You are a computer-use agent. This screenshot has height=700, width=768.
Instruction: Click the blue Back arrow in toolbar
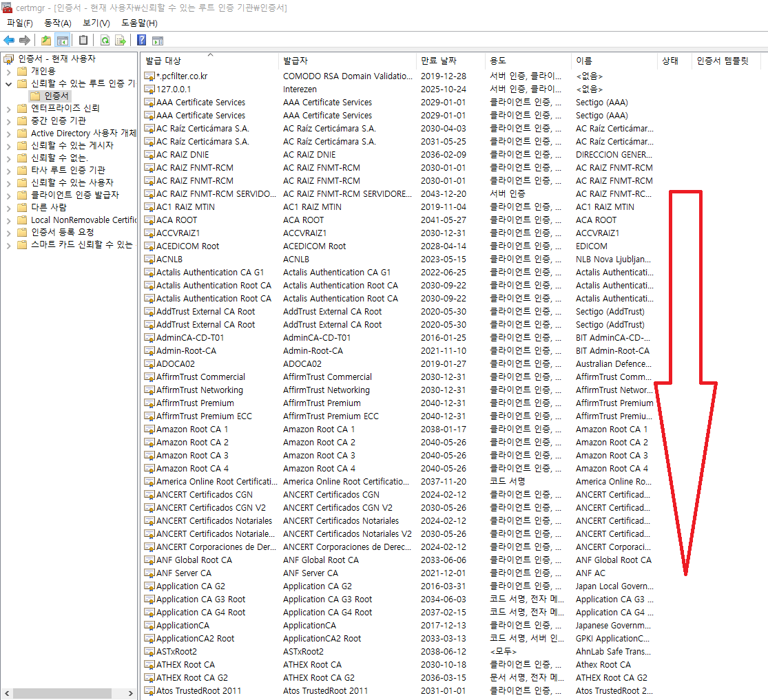(x=9, y=40)
